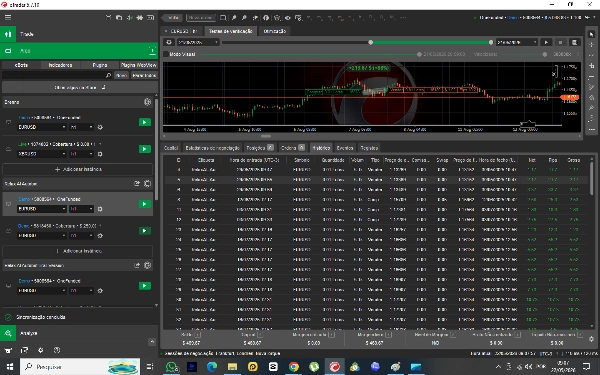Click the zoom in magnifier icon
600x375 pixels.
point(234,18)
